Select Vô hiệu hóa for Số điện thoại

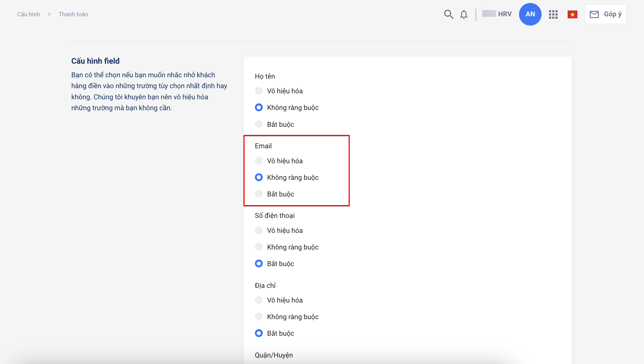click(259, 230)
